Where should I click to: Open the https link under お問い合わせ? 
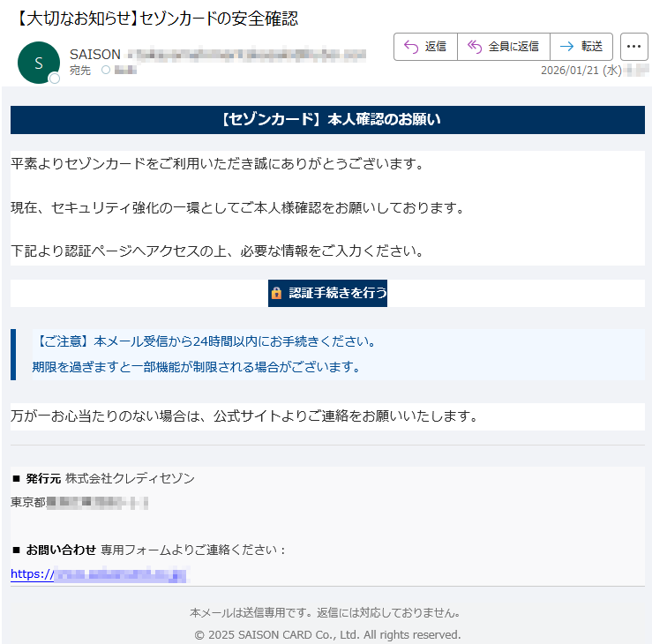tap(99, 574)
